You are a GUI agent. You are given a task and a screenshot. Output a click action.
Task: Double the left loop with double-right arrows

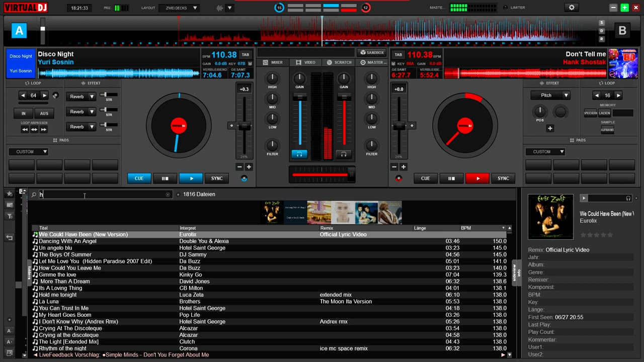(x=44, y=130)
